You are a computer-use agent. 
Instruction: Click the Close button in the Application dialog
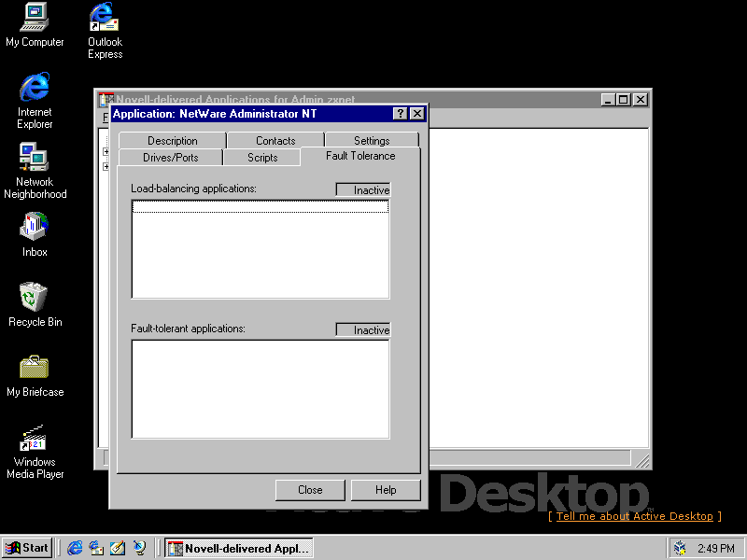click(x=310, y=490)
